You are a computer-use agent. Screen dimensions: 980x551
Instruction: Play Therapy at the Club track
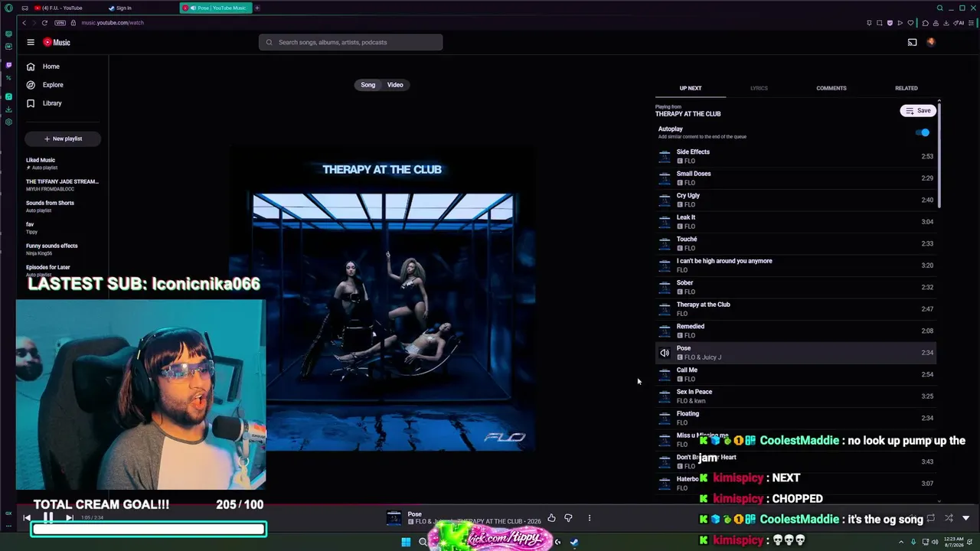pyautogui.click(x=796, y=309)
